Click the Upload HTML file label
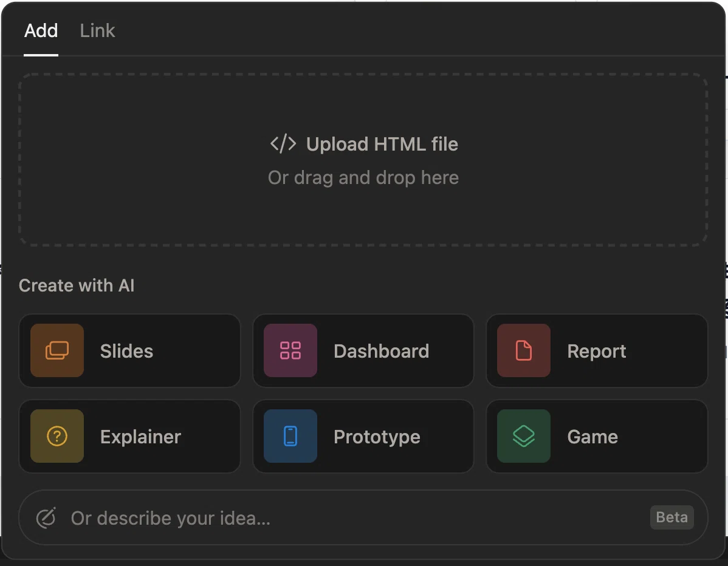This screenshot has width=728, height=566. coord(382,144)
